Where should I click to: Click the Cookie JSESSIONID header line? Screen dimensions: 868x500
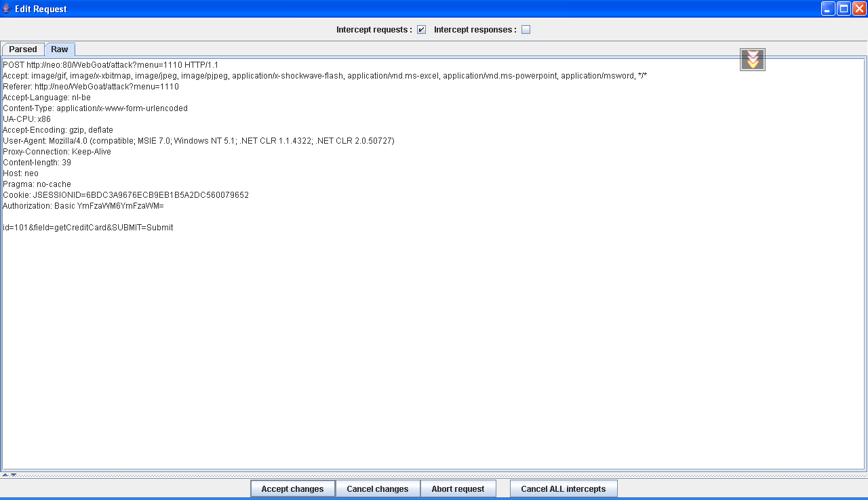coord(125,195)
